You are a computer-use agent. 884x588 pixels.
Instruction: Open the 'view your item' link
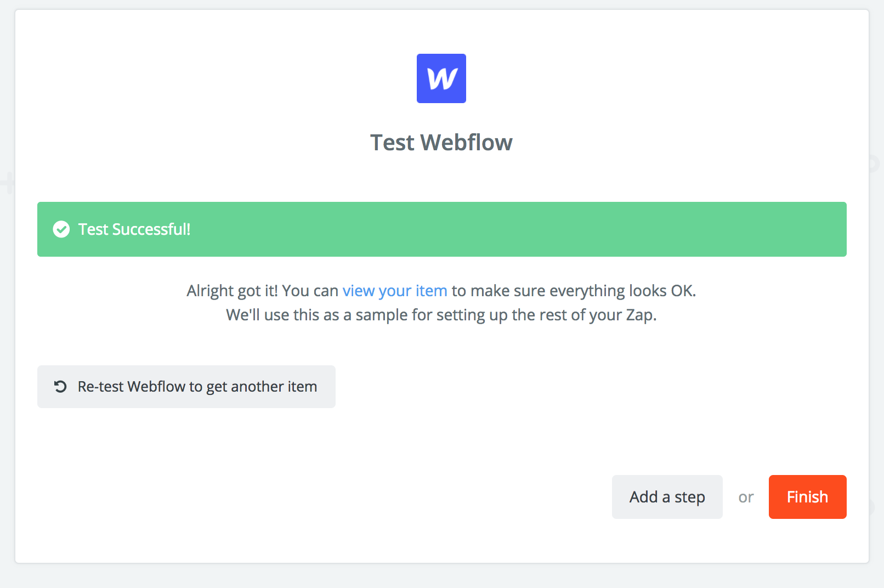point(395,291)
